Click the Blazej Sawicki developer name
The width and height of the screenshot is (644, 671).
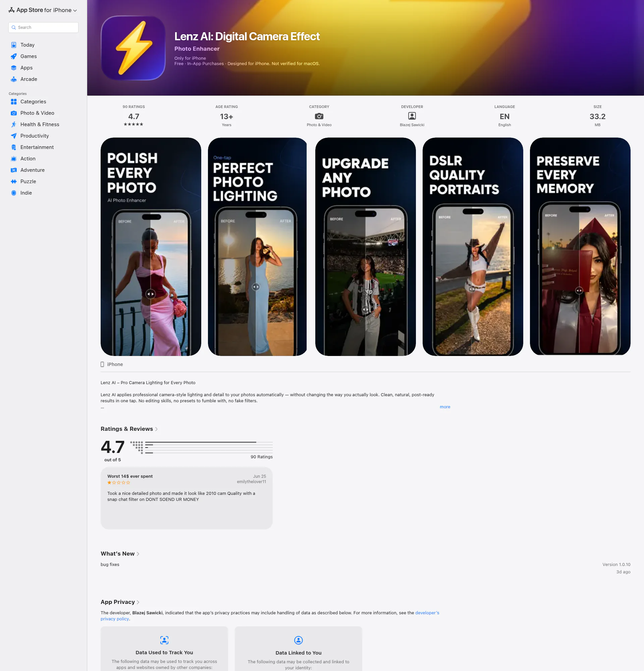412,125
